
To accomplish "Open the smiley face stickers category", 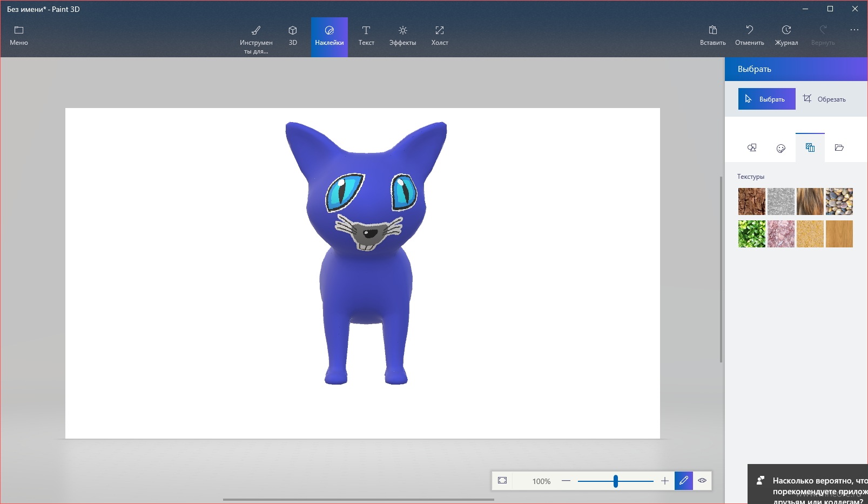I will coord(781,148).
